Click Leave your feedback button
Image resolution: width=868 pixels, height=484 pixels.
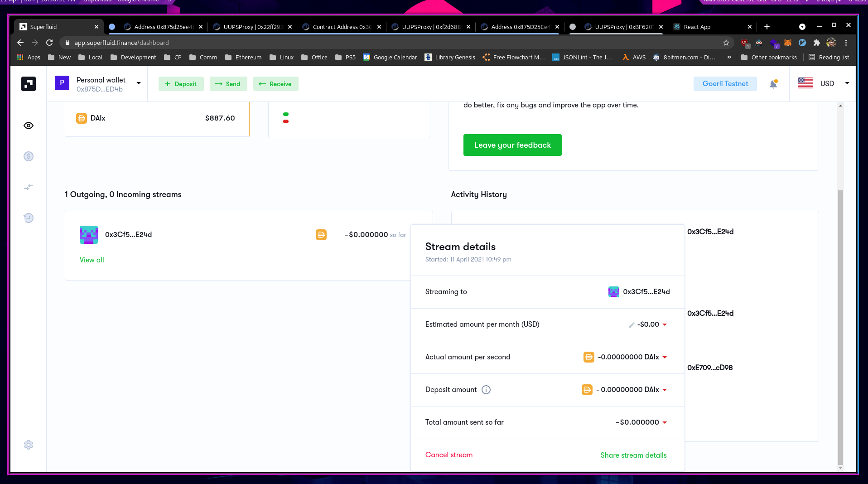pos(512,145)
